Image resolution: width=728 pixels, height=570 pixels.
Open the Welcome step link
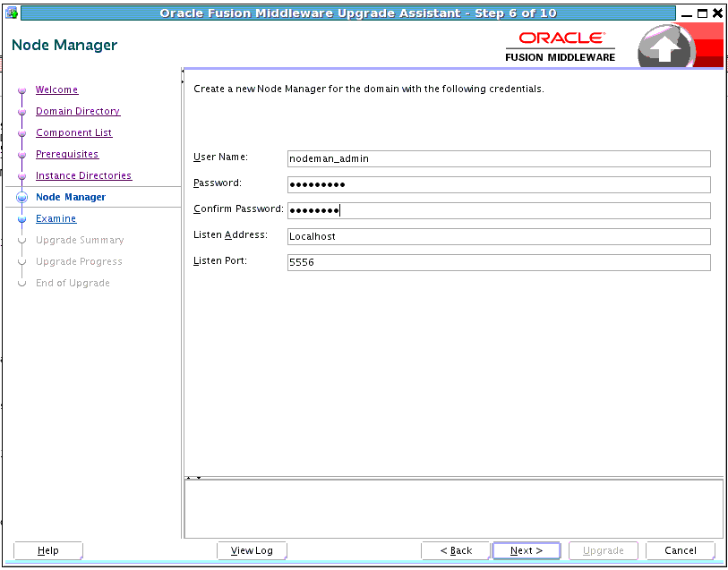56,89
